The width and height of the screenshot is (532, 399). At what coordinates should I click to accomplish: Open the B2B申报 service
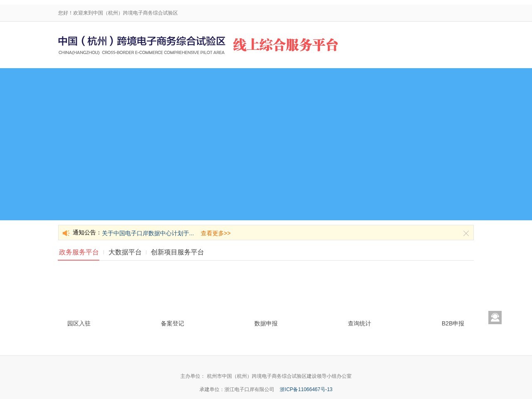pyautogui.click(x=453, y=323)
